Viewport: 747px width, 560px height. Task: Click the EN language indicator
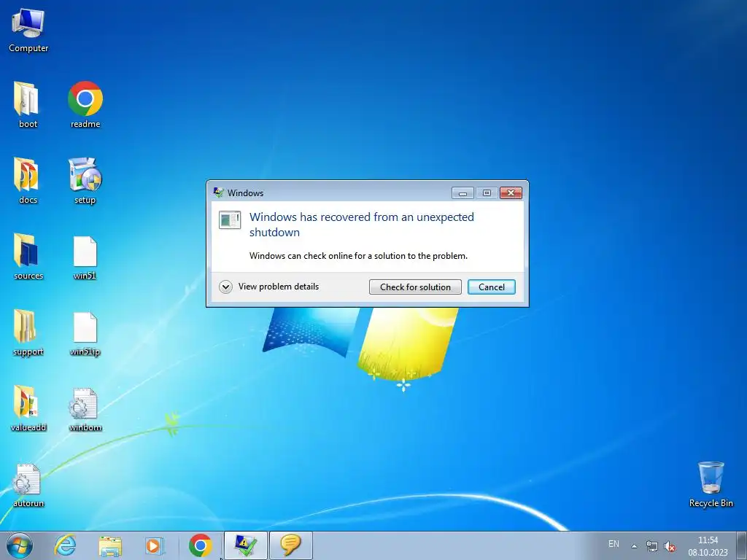[x=614, y=544]
